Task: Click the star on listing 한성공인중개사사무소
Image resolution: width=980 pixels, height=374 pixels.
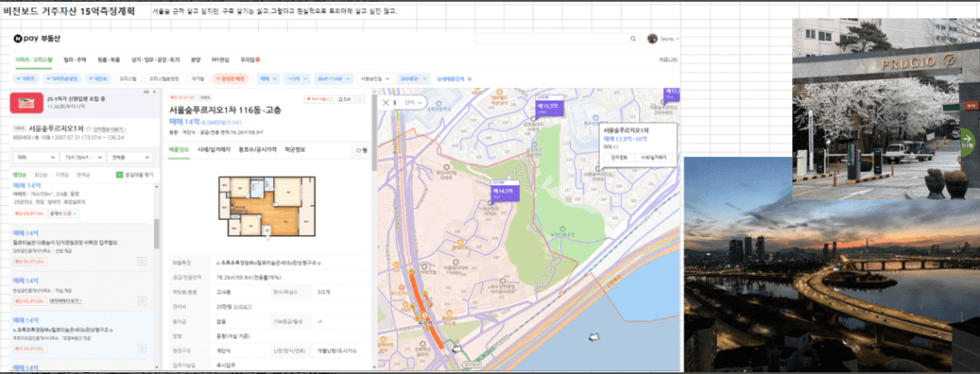Action: (x=142, y=300)
